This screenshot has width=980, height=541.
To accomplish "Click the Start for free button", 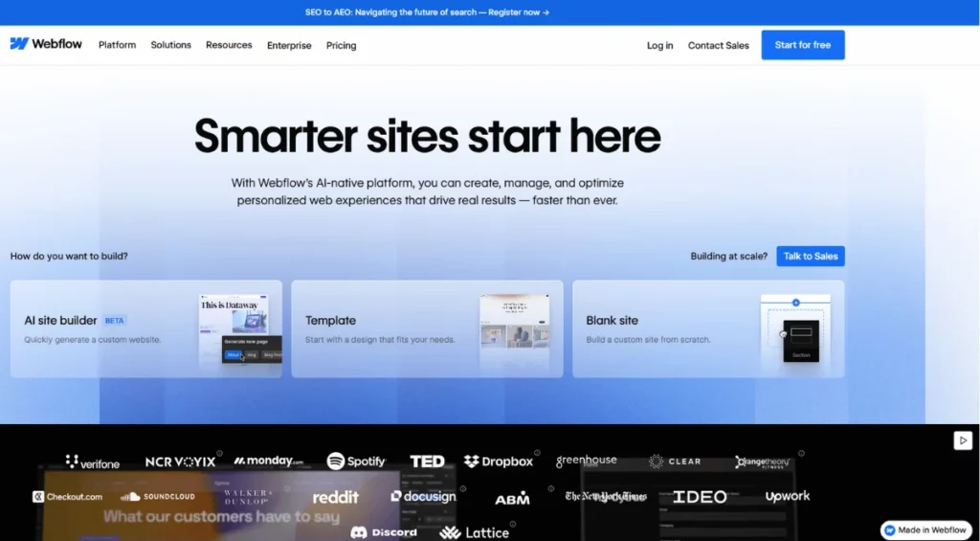I will click(803, 45).
